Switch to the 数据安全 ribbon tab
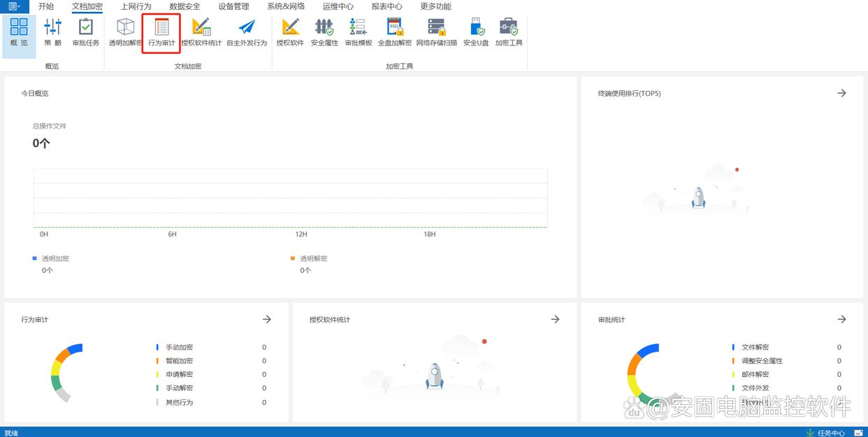 tap(185, 6)
